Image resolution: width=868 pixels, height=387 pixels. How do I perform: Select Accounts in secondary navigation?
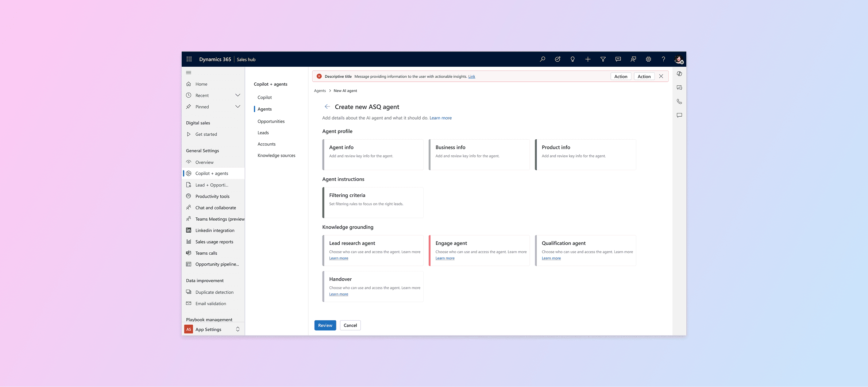[x=266, y=144]
